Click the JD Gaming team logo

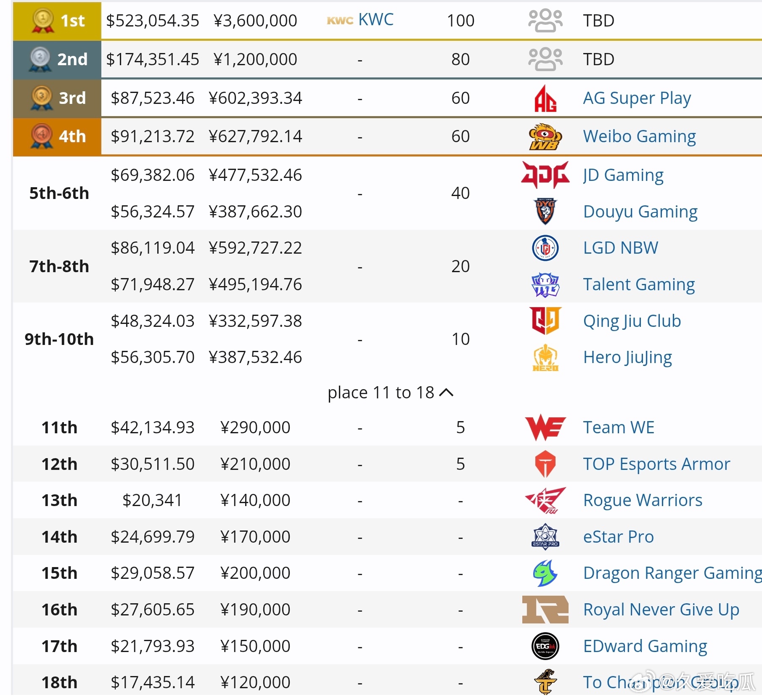[x=545, y=175]
